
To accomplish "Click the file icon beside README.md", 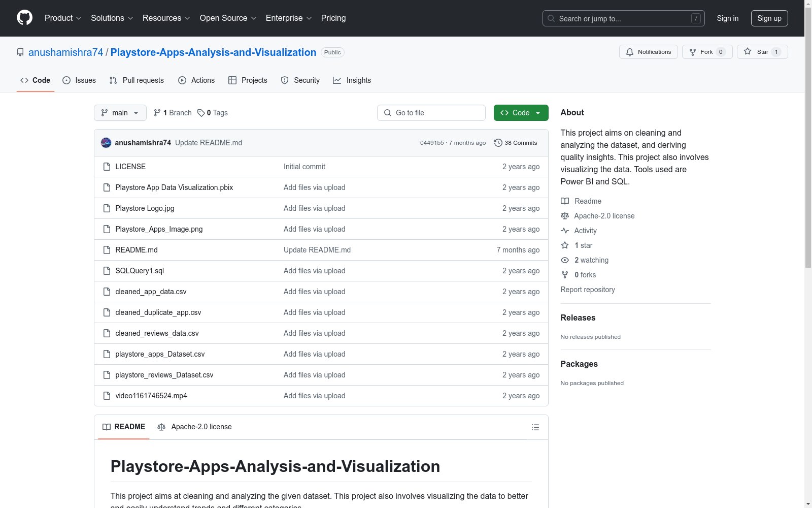I will pyautogui.click(x=107, y=250).
